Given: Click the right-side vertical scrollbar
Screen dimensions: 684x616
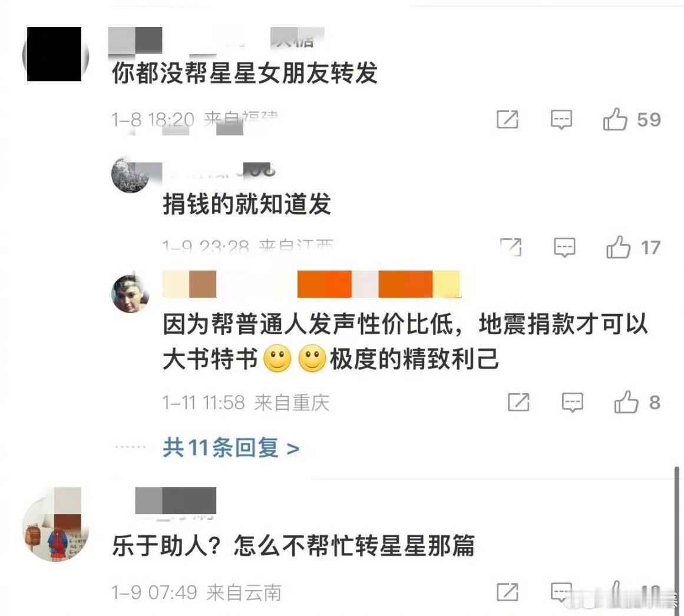Looking at the screenshot, I should point(676,535).
